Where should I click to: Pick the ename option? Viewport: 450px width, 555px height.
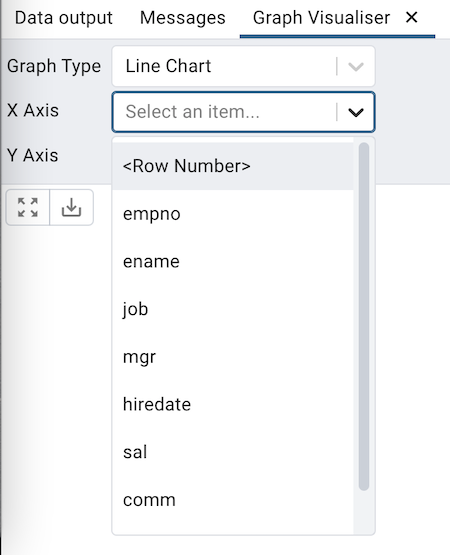233,262
